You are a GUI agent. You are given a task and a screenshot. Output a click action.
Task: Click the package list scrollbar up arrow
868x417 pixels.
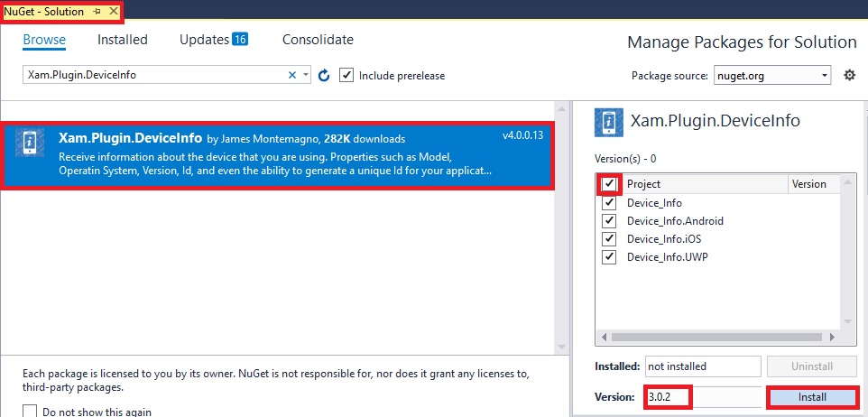[x=561, y=109]
